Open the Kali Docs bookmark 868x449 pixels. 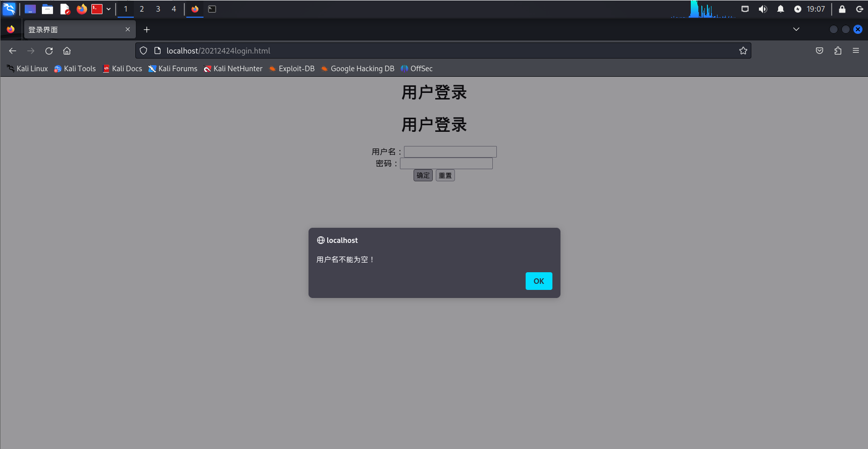point(122,69)
